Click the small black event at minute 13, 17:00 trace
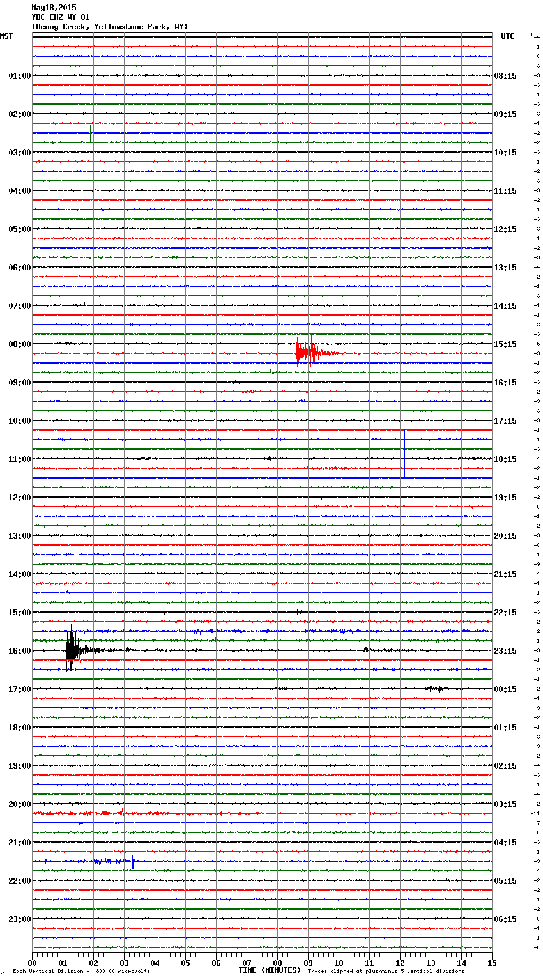This screenshot has width=543, height=980. [x=437, y=689]
